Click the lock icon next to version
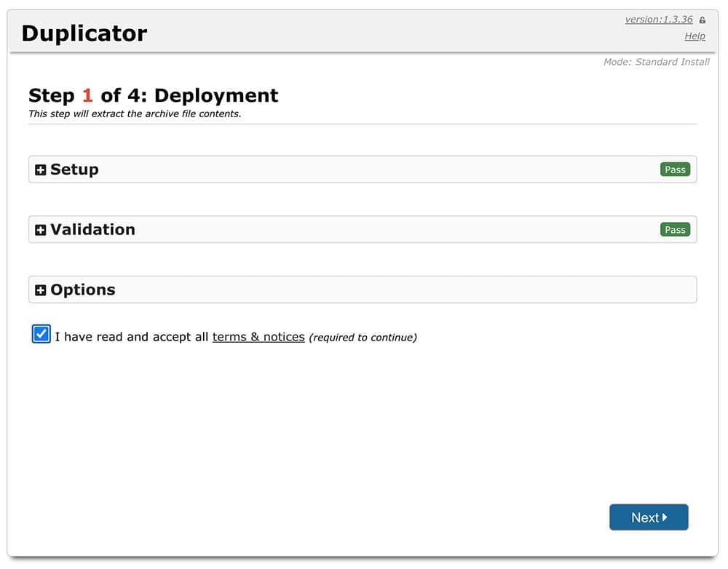 (x=702, y=20)
